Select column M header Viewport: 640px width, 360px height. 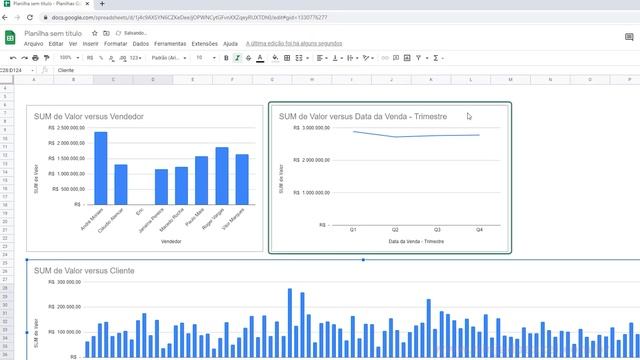click(510, 80)
